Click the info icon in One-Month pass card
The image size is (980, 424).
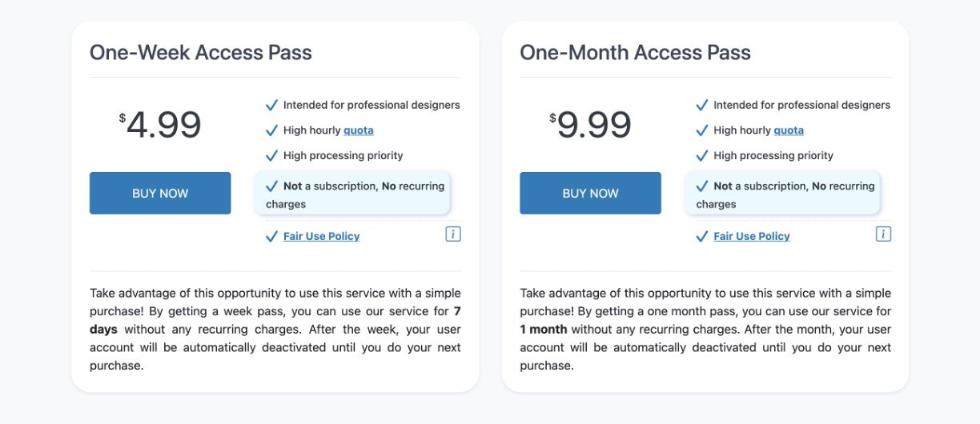click(x=883, y=234)
